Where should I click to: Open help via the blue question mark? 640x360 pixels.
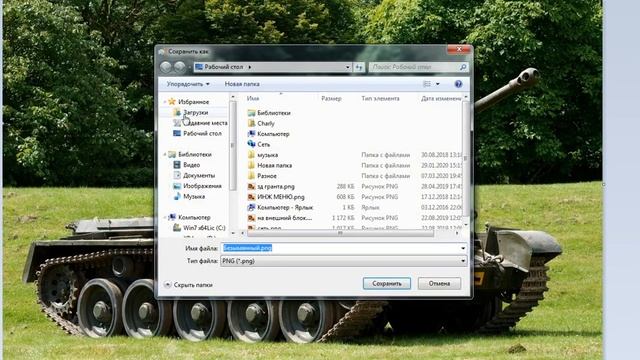[458, 84]
